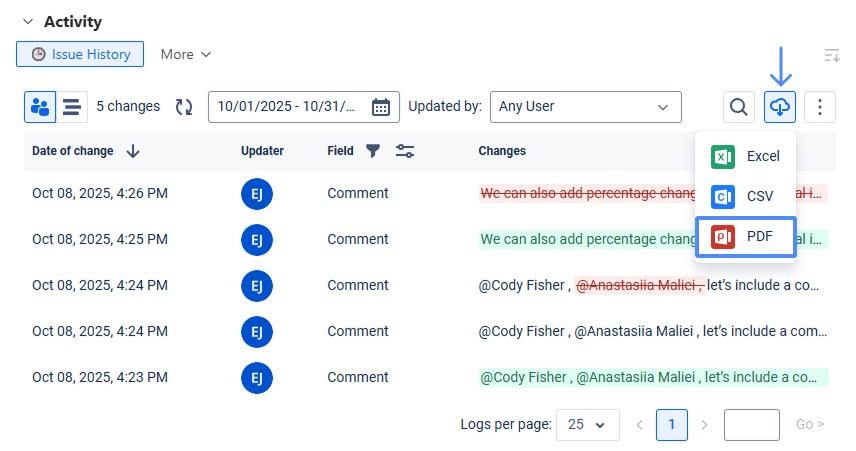
Task: Open the Issue History tab
Action: tap(80, 54)
